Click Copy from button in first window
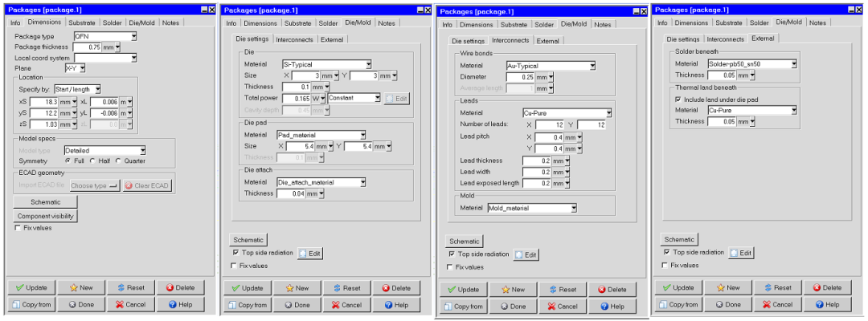 pos(31,304)
